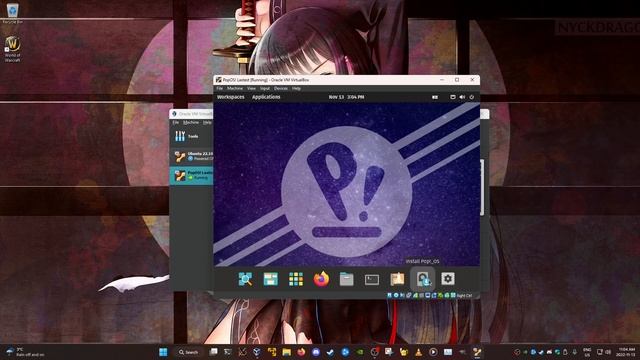Open Machine menu in VirtualBox Manager window
The width and height of the screenshot is (640, 360).
tap(191, 122)
